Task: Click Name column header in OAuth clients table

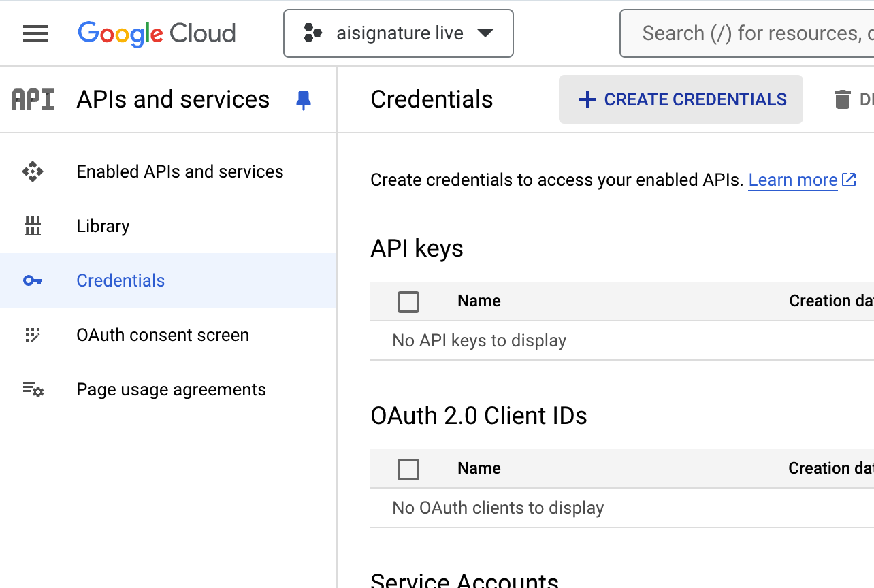Action: pyautogui.click(x=479, y=468)
